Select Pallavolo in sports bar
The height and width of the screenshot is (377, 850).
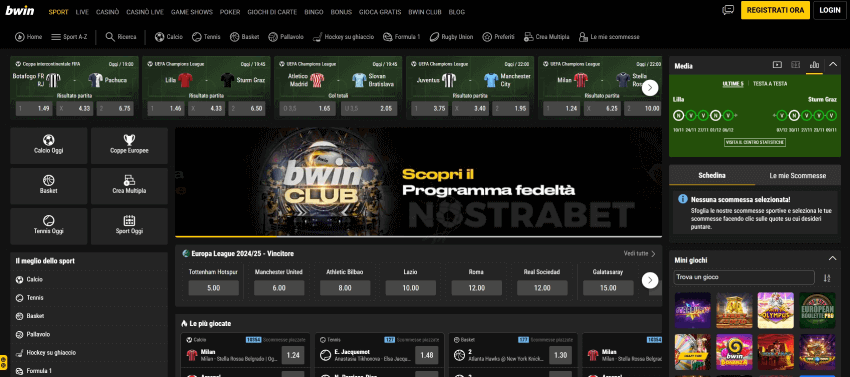[x=286, y=37]
